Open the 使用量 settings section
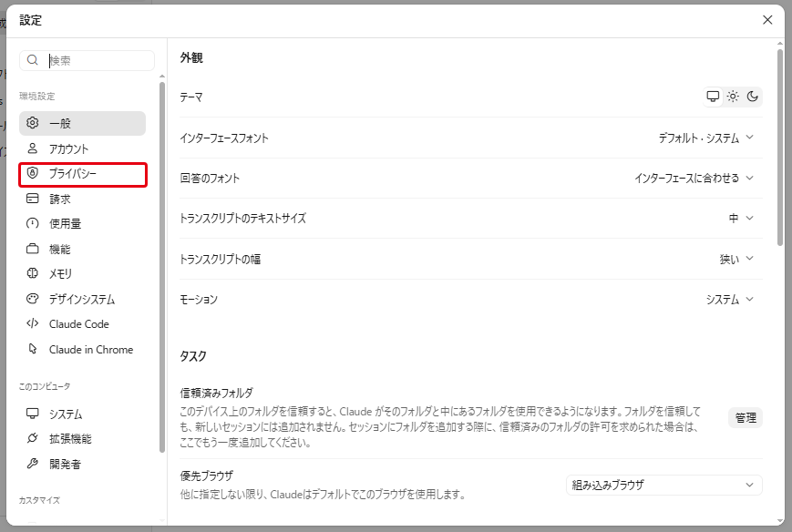This screenshot has height=532, width=792. pyautogui.click(x=82, y=223)
